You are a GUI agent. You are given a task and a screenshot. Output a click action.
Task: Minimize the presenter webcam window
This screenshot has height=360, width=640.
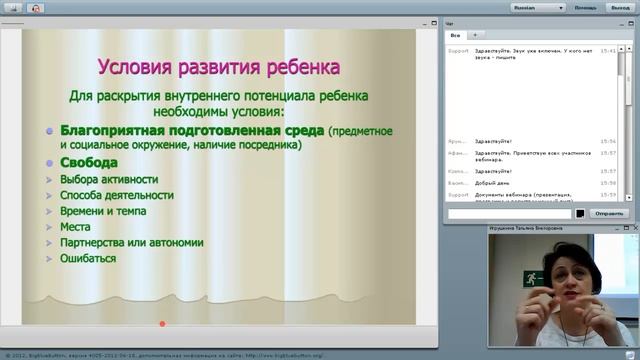click(617, 229)
